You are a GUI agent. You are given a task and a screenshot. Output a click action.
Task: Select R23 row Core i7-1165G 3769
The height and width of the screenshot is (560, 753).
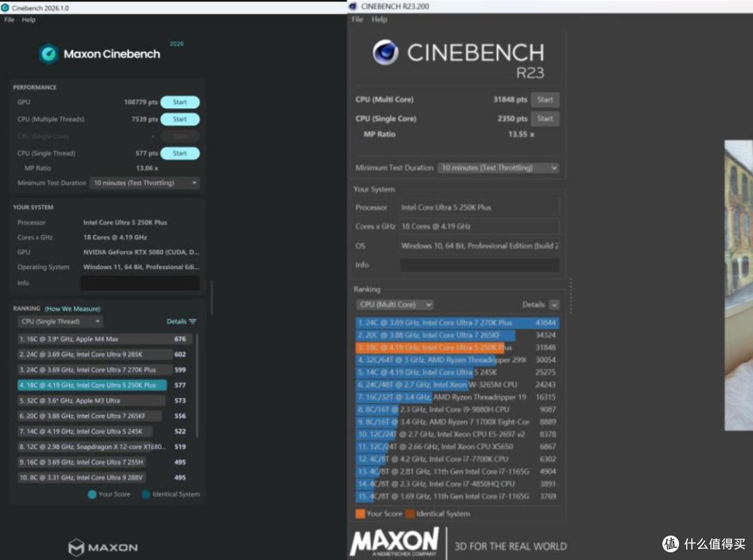(457, 497)
